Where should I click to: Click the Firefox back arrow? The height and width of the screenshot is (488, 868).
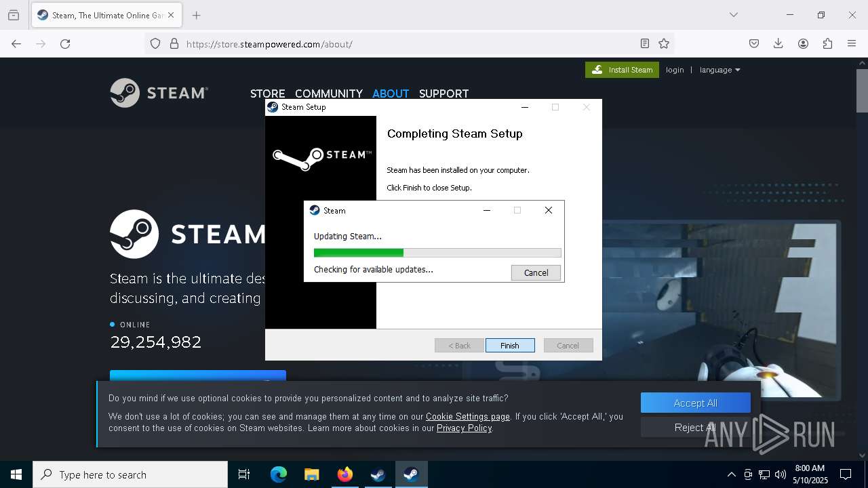(x=16, y=43)
